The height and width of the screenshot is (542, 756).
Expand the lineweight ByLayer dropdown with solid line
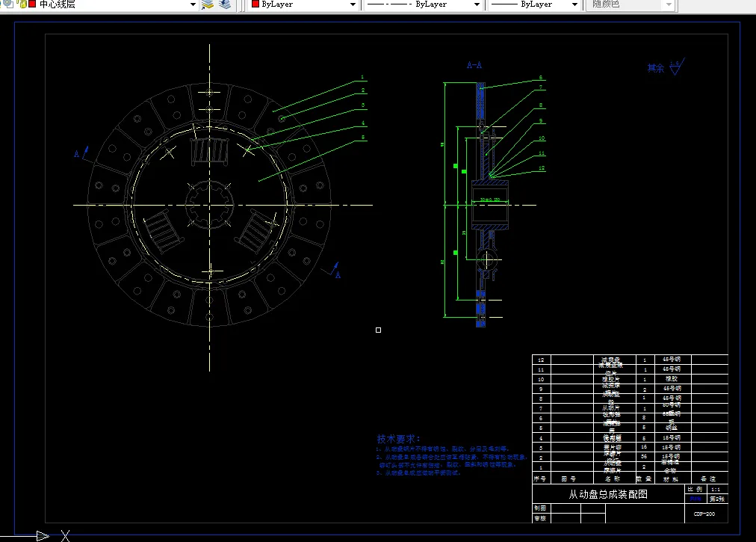coord(574,4)
